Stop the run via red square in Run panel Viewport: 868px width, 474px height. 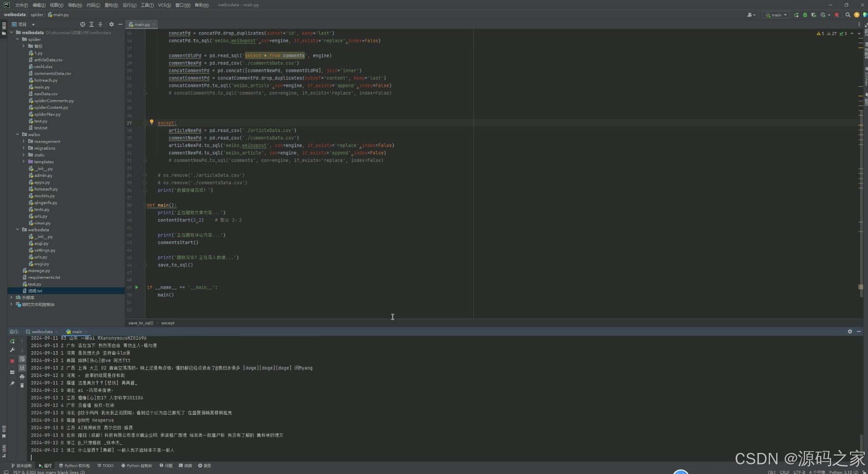click(12, 361)
